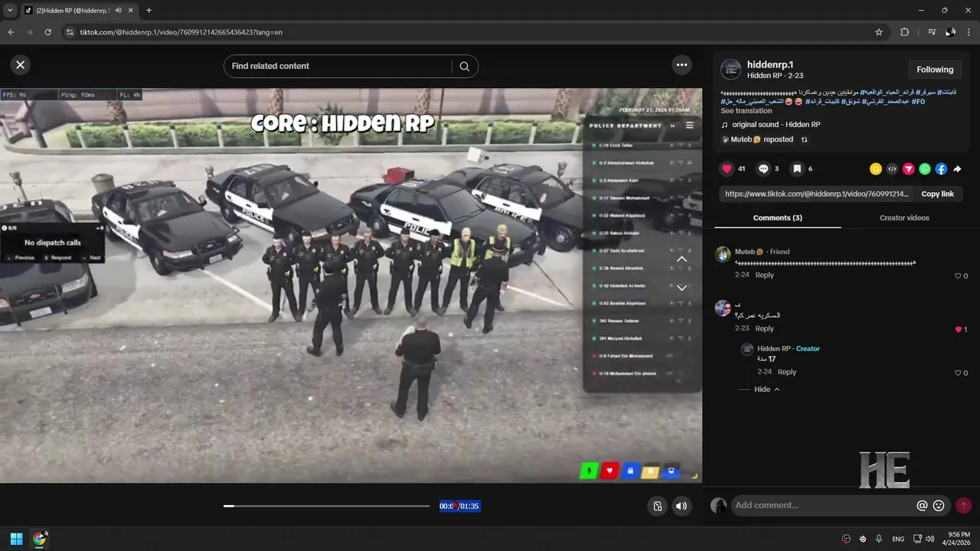Open the emoji picker in comment box
Screen dimensions: 980x551
[x=939, y=506]
